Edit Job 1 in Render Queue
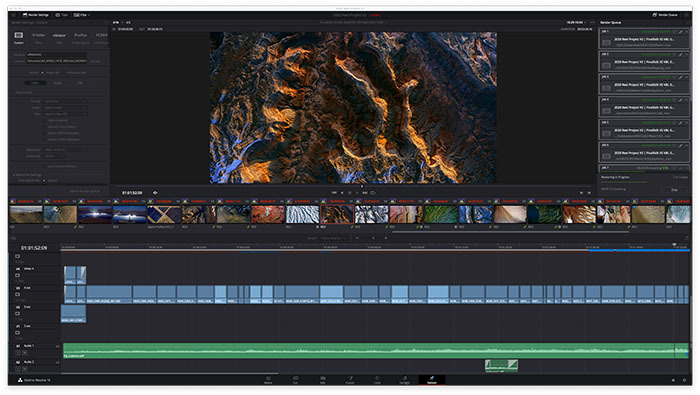 click(x=680, y=32)
